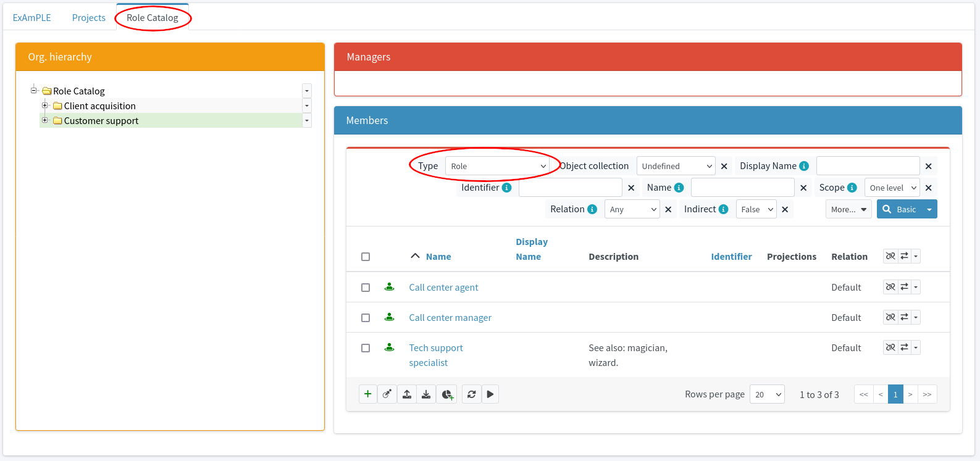
Task: Click swap arrows icon in Tech support row
Action: tap(904, 347)
